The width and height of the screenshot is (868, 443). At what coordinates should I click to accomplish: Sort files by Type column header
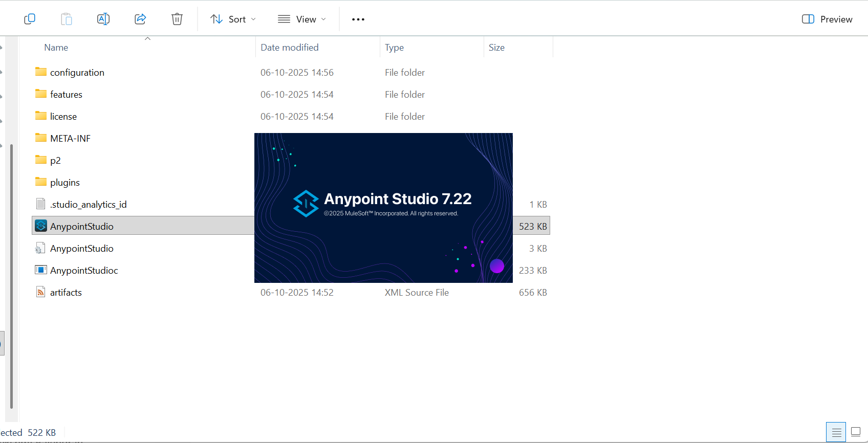coord(395,48)
